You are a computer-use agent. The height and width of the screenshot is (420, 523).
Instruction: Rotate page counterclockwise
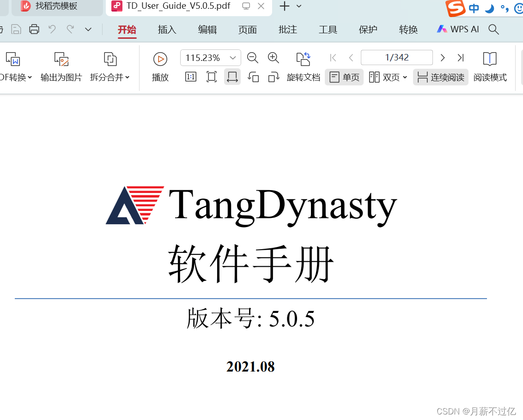click(x=253, y=77)
